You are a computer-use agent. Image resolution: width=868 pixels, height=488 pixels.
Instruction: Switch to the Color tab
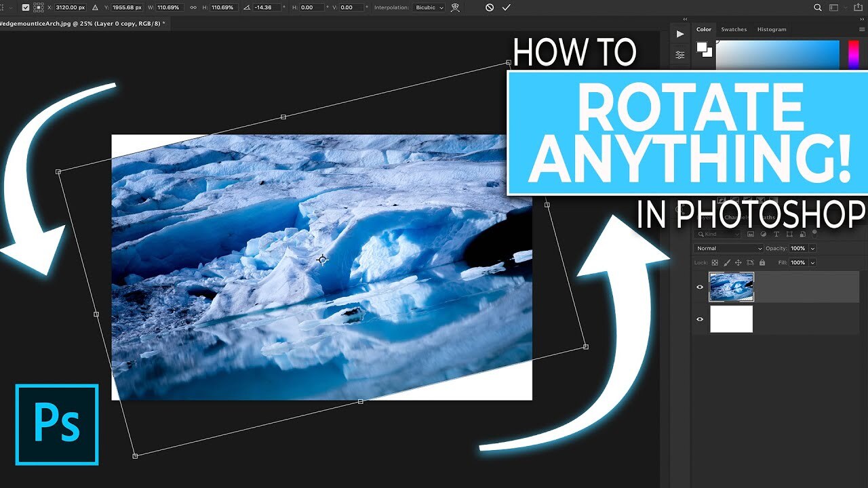click(x=704, y=29)
